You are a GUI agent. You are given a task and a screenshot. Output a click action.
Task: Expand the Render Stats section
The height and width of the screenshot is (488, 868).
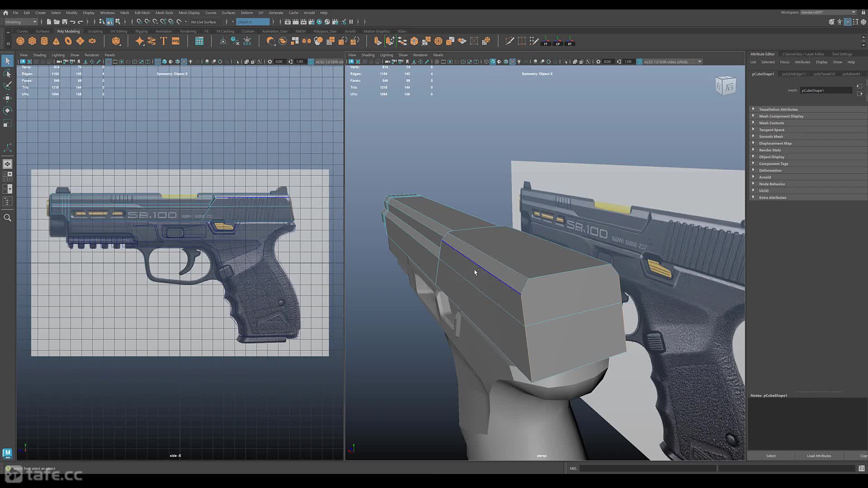769,150
